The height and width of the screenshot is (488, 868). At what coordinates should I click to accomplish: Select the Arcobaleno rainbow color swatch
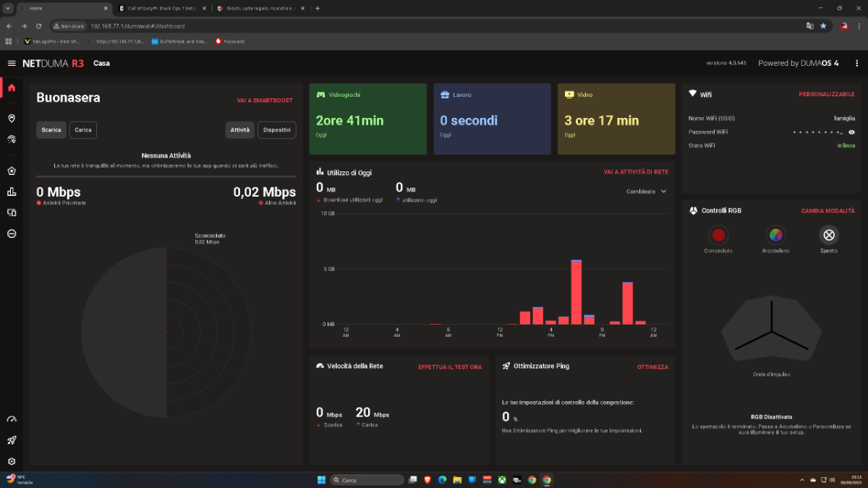click(x=775, y=235)
